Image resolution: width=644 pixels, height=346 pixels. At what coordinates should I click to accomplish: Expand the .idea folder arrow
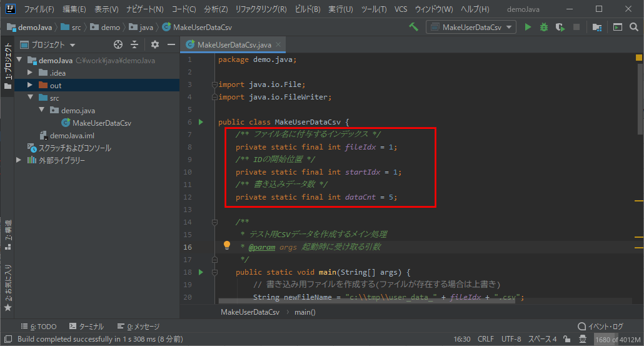coord(30,73)
